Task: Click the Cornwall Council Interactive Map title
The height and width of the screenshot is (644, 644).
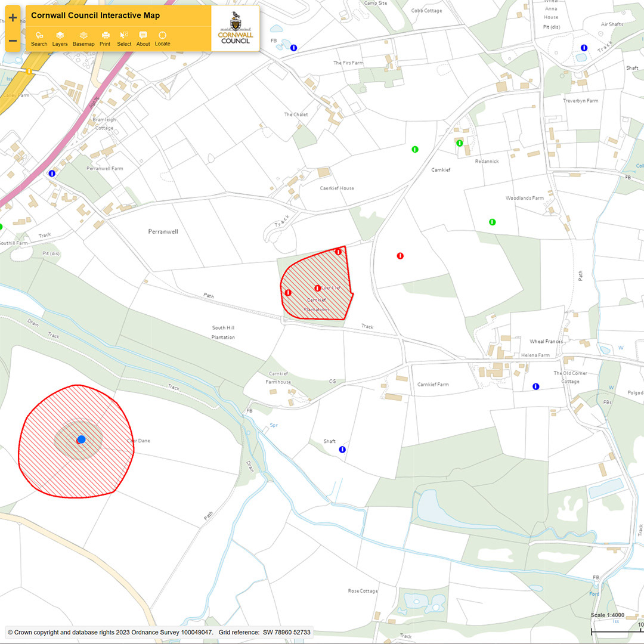Action: pos(95,16)
